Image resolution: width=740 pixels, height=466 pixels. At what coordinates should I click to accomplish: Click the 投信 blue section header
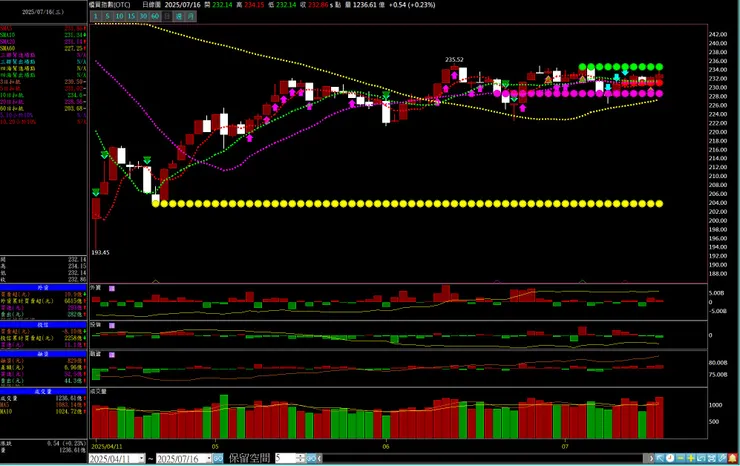tap(43, 325)
